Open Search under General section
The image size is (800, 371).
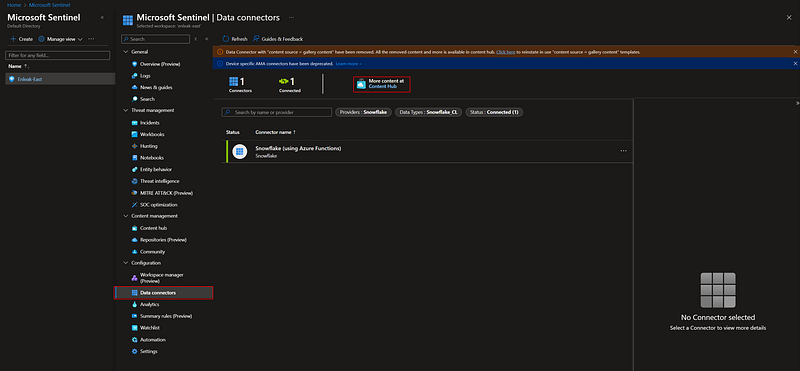click(147, 99)
